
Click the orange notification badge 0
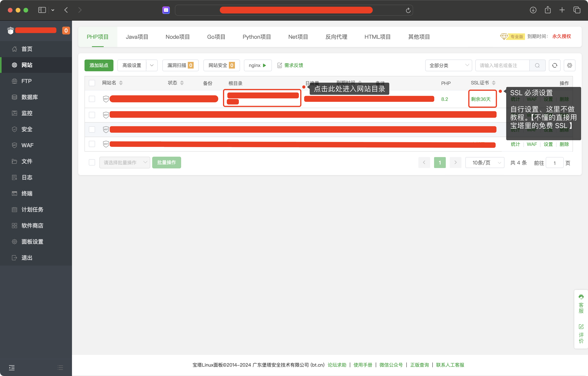[x=66, y=31]
